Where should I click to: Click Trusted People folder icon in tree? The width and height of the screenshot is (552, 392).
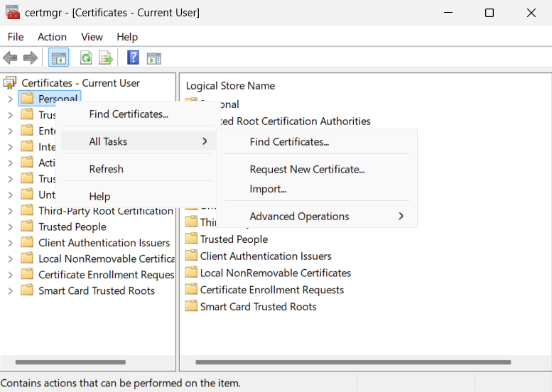coord(27,227)
